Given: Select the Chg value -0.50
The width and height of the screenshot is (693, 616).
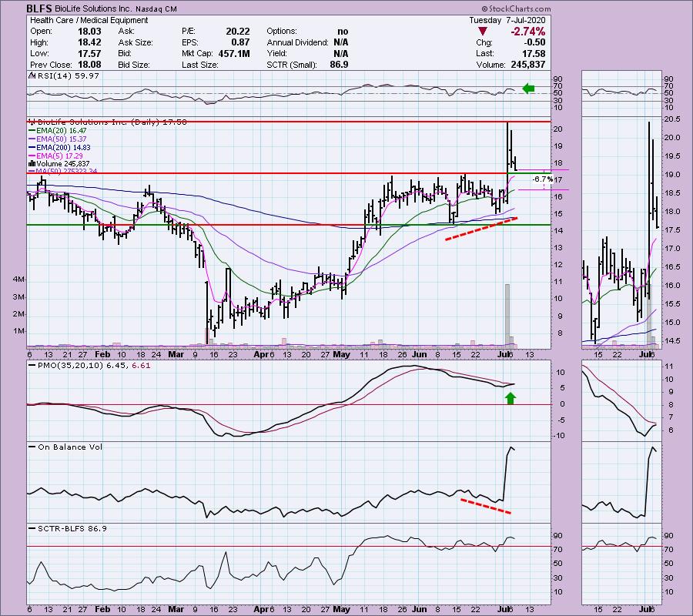Looking at the screenshot, I should 535,42.
